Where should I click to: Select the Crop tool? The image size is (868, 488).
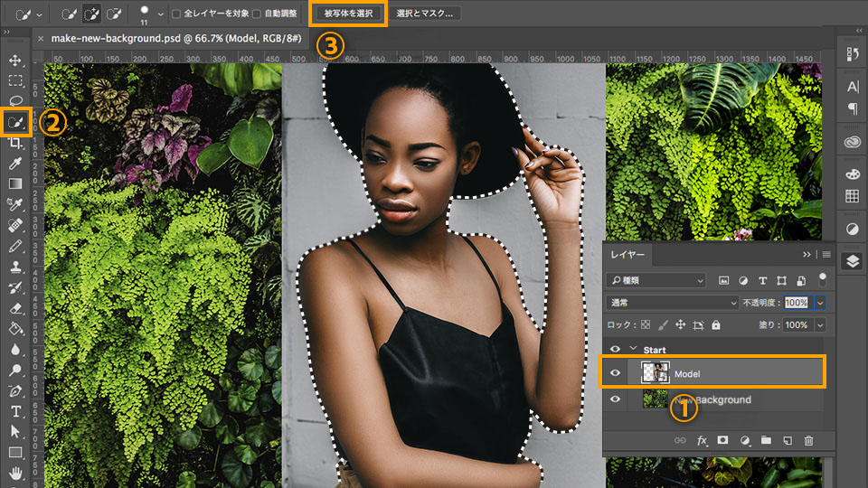(x=15, y=143)
